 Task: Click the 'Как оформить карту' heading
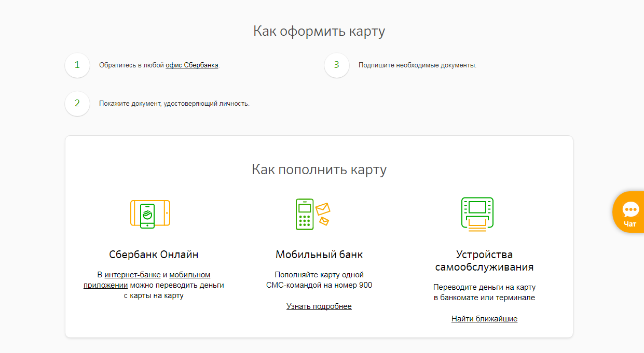[x=319, y=31]
